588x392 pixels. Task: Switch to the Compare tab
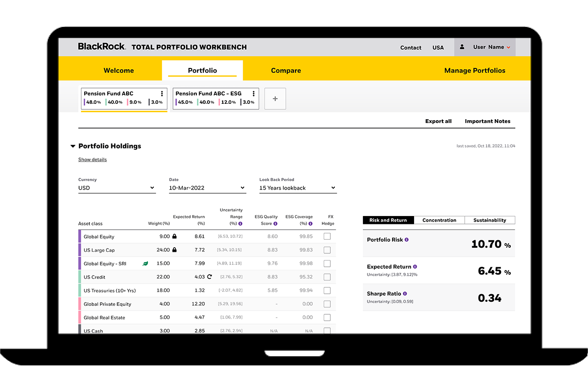[286, 71]
